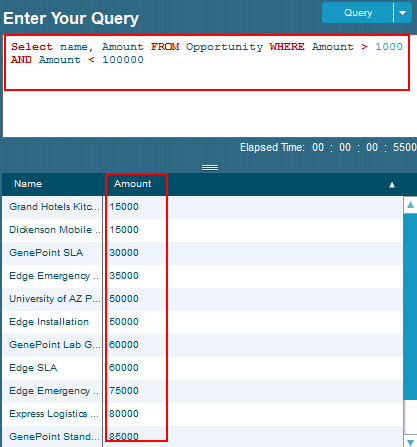Image resolution: width=417 pixels, height=447 pixels.
Task: Select the University of AZ row
Action: [202, 299]
